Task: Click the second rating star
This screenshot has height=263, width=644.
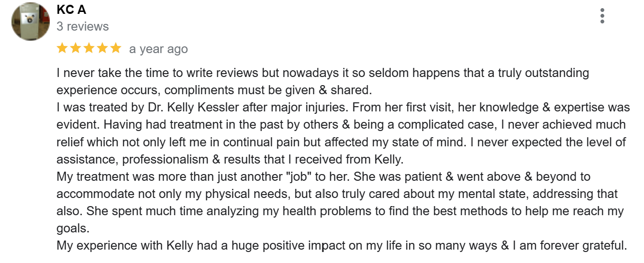Action: coord(76,48)
